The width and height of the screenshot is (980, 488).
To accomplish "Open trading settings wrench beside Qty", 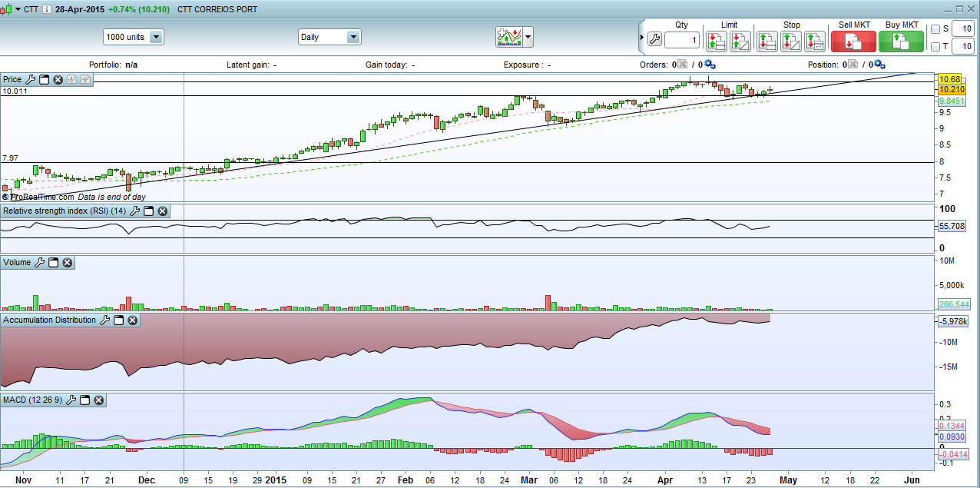I will point(654,39).
